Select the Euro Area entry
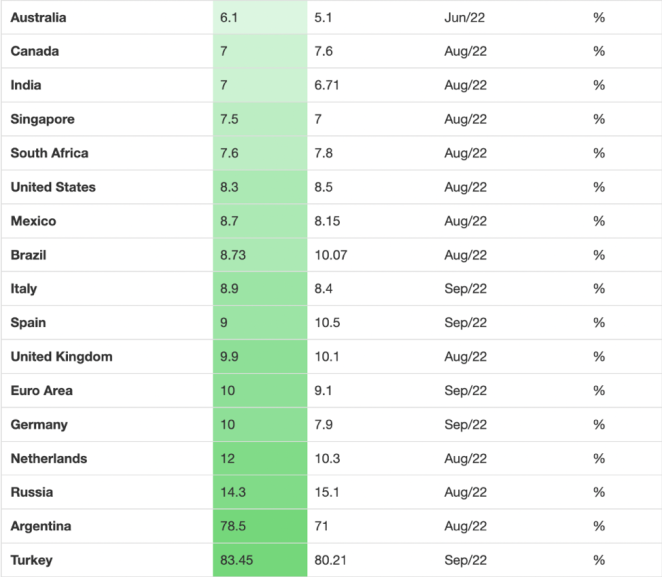Screen dimensions: 662x577 pos(41,391)
